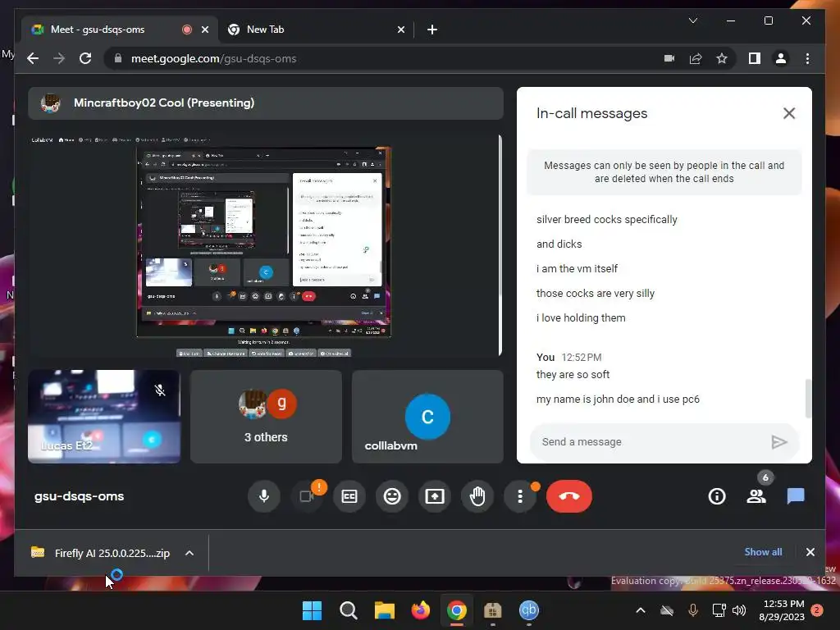Open more options three-dot menu in Meet
The height and width of the screenshot is (630, 840).
[x=520, y=496]
